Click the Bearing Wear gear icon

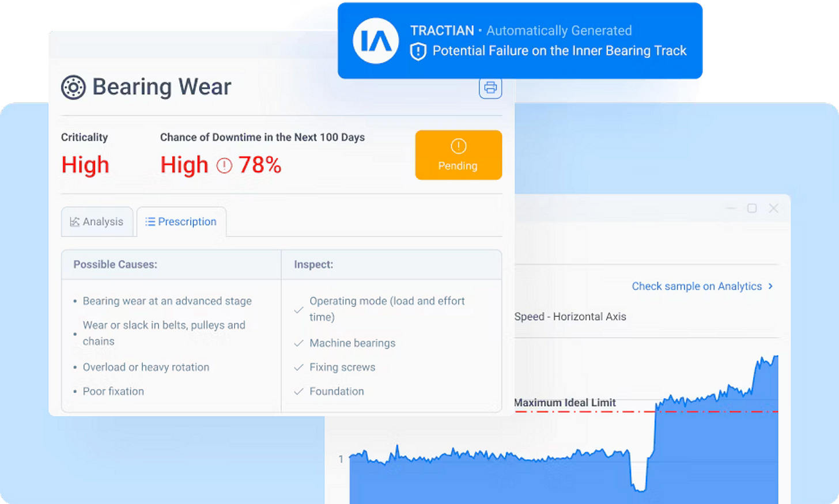[x=73, y=88]
